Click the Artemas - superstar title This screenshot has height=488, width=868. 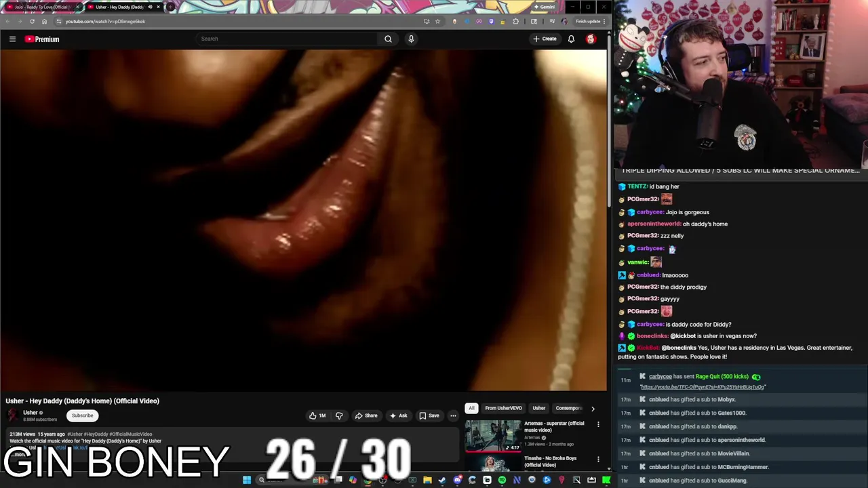tap(554, 426)
